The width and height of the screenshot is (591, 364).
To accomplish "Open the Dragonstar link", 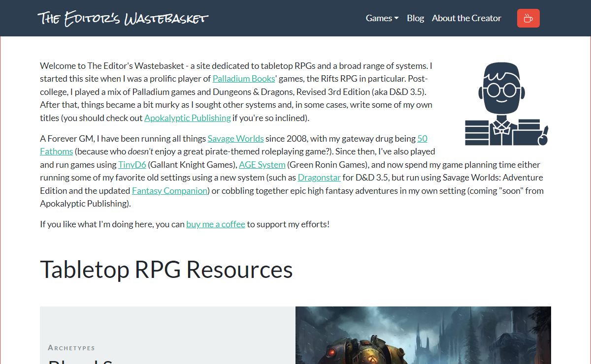I will (319, 178).
